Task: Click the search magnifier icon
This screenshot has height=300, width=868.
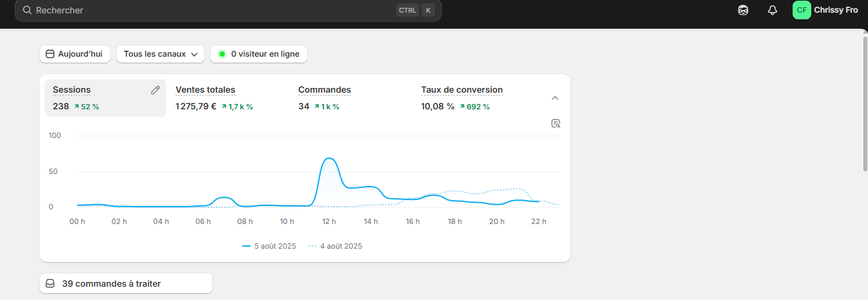Action: (27, 10)
